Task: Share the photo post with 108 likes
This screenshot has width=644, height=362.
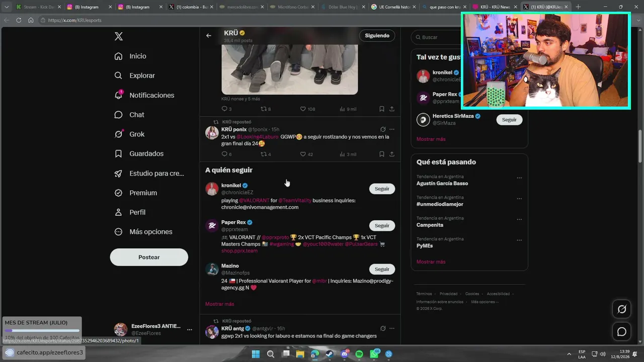Action: (392, 109)
